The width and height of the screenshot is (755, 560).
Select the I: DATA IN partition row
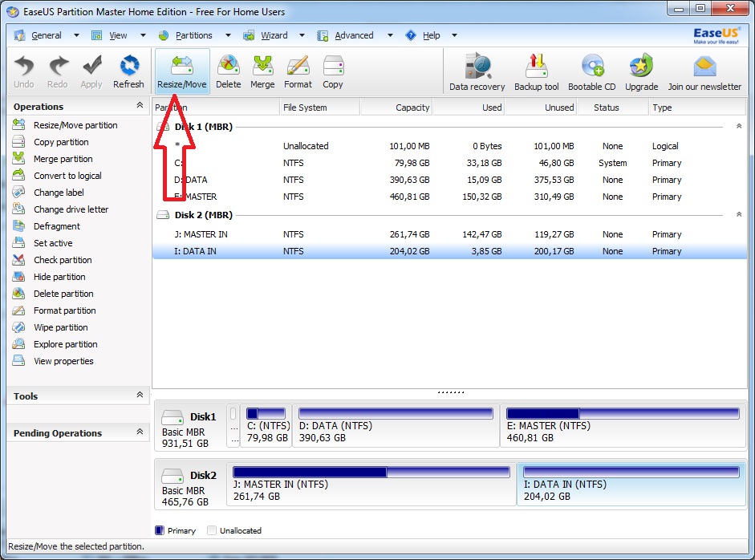pyautogui.click(x=450, y=251)
